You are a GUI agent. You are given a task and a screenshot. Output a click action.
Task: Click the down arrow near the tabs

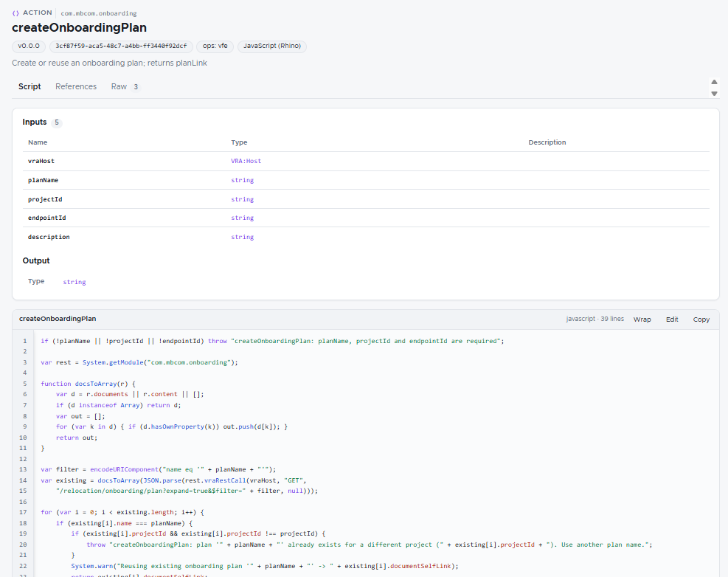pos(714,94)
